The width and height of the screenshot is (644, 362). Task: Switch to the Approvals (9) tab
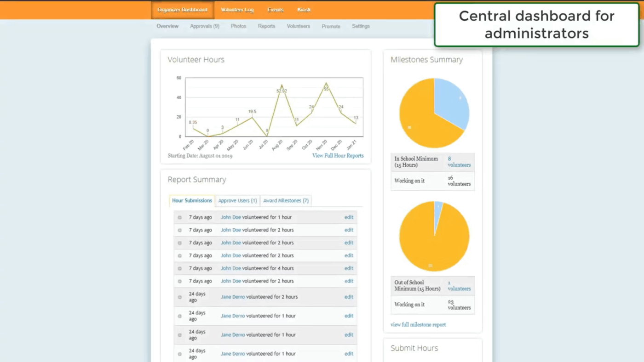204,26
